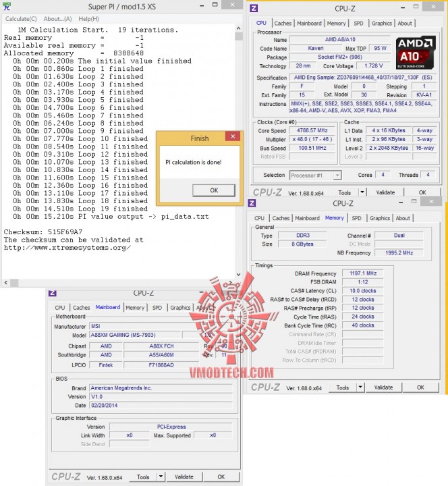Click the CAS# Latency 10.0 clocks value
The height and width of the screenshot is (486, 448).
363,291
